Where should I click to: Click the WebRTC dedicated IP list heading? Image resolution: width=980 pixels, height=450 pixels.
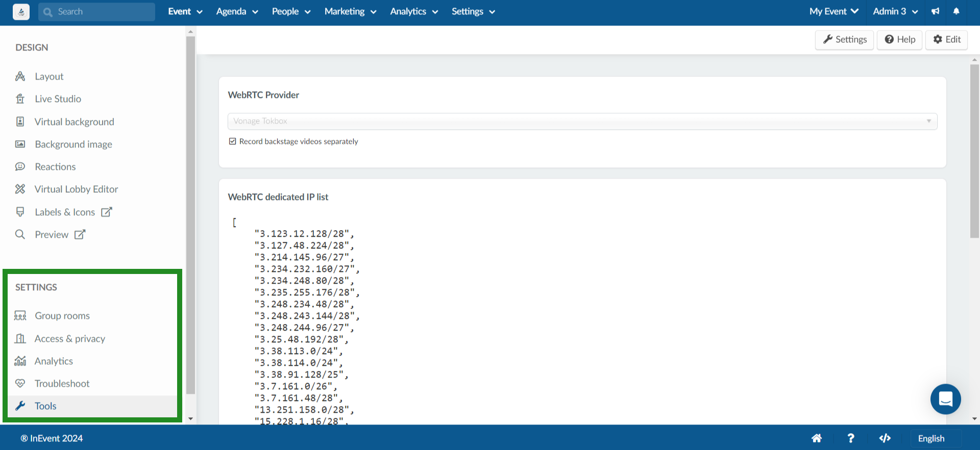278,197
